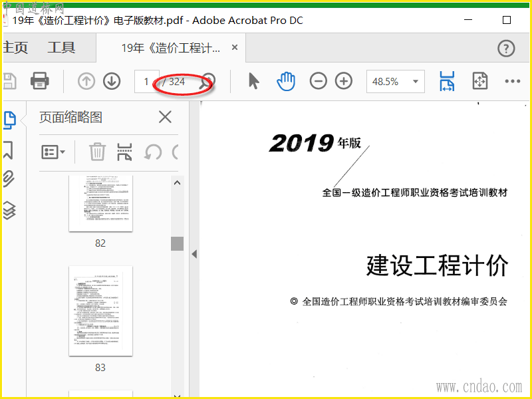532x399 pixels.
Task: Minimize the Acrobat window
Action: 468,20
